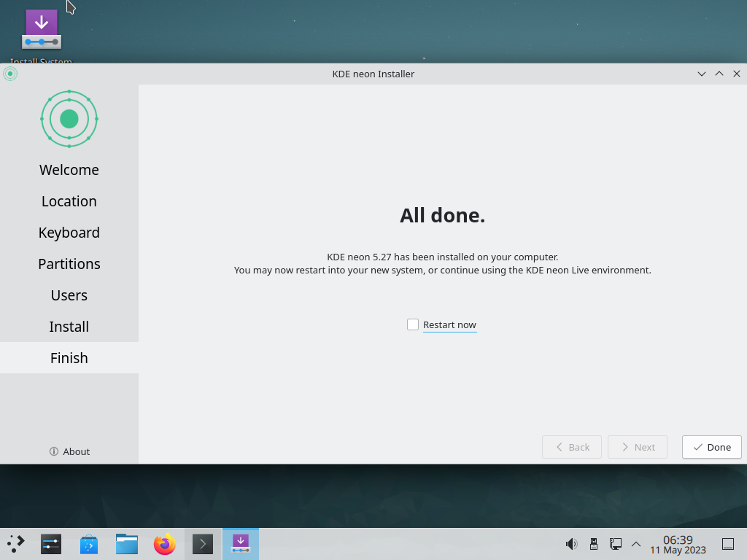Close the KDE neon Installer window
This screenshot has height=560, width=747.
pos(737,74)
